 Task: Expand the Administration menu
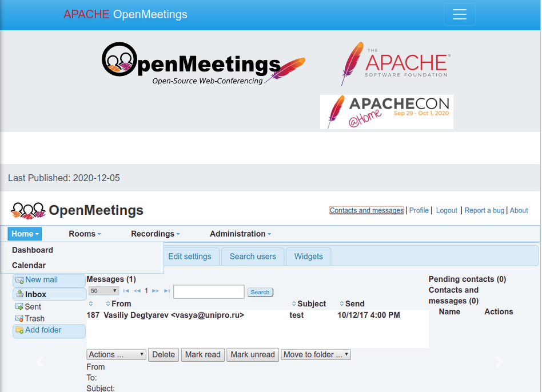[240, 234]
